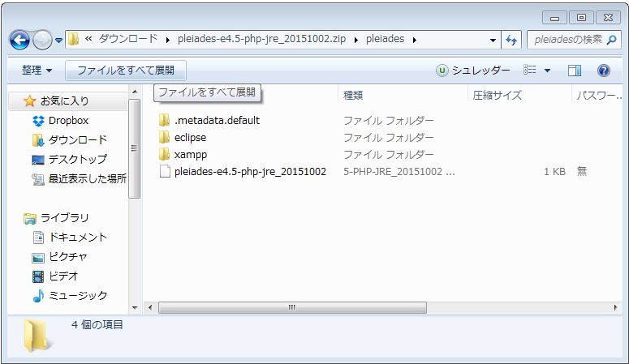Select ダウンロード breadcrumb in the address bar
Viewport: 629px width, 364px height.
pos(128,39)
